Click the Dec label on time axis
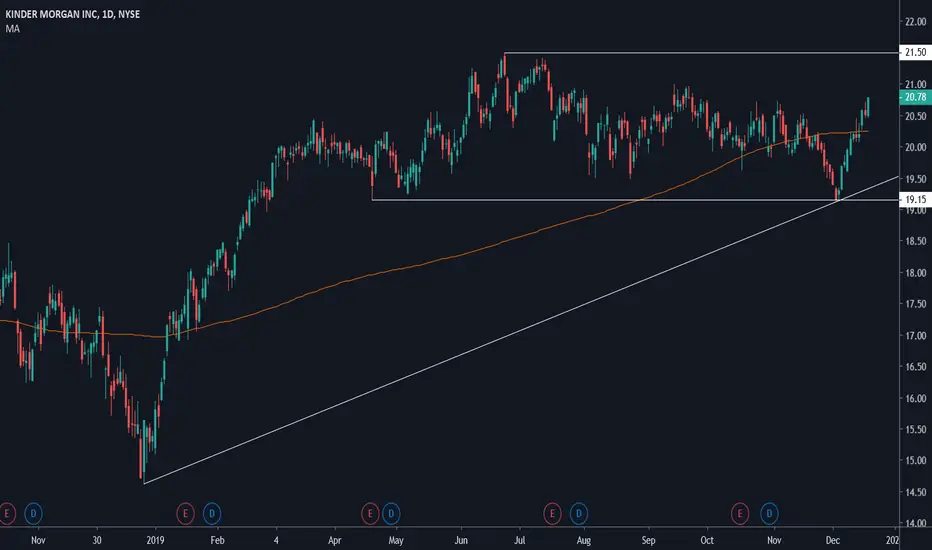This screenshot has width=932, height=550. (833, 540)
